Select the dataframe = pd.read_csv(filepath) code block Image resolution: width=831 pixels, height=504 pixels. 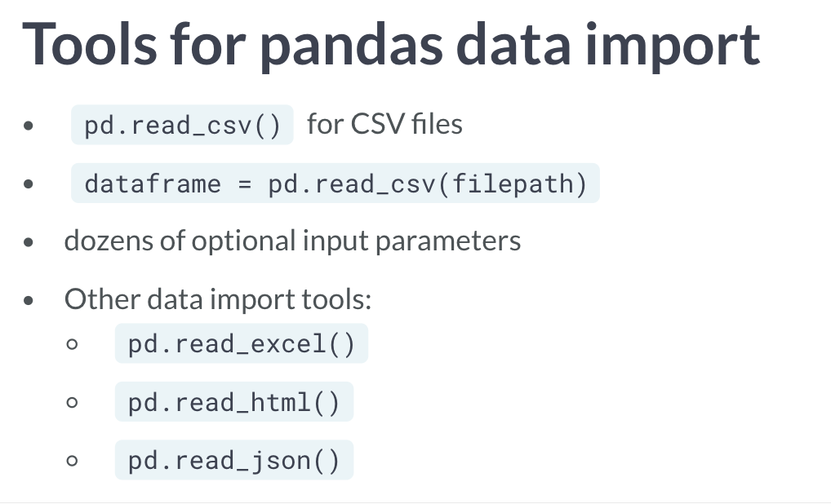(x=336, y=183)
